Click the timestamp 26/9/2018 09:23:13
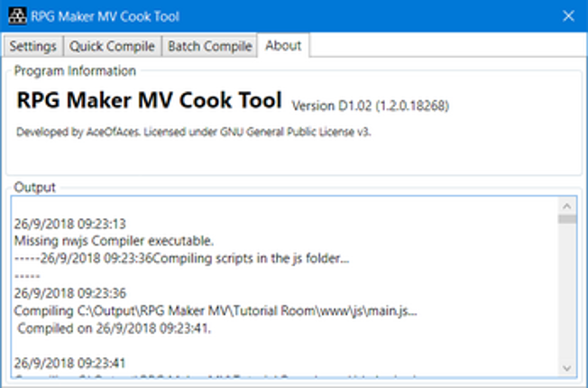The width and height of the screenshot is (588, 388). pos(69,224)
